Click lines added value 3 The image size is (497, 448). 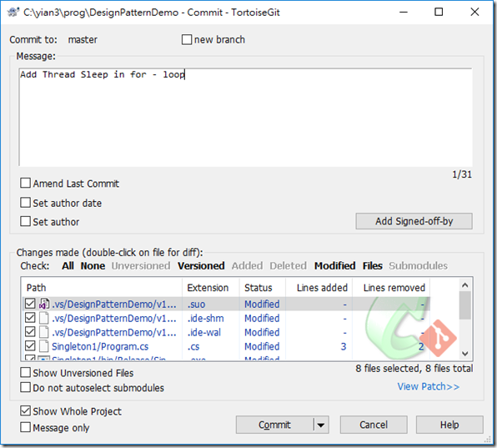[x=344, y=346]
